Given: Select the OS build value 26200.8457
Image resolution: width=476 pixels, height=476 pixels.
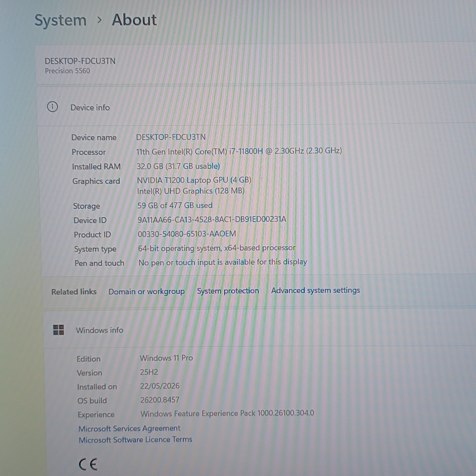Looking at the screenshot, I should pyautogui.click(x=160, y=400).
